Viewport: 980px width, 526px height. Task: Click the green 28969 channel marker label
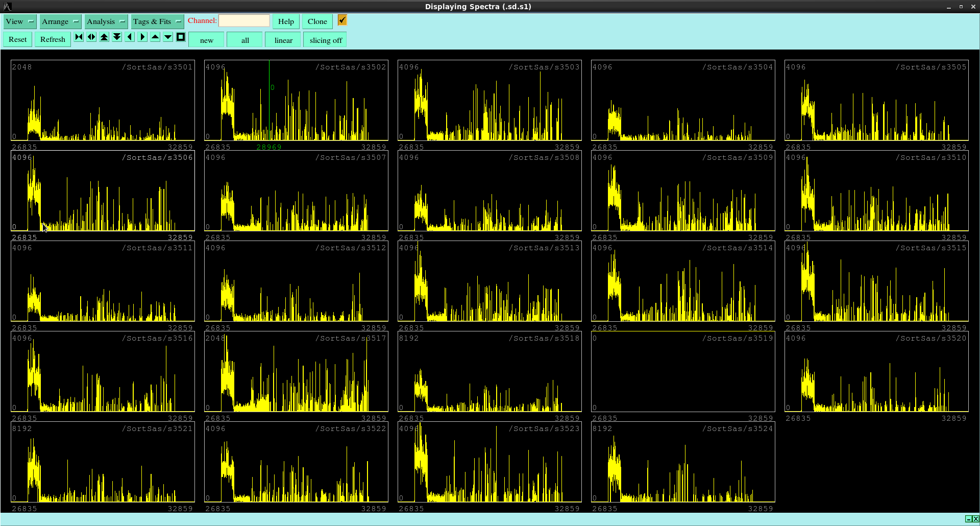[x=269, y=147]
